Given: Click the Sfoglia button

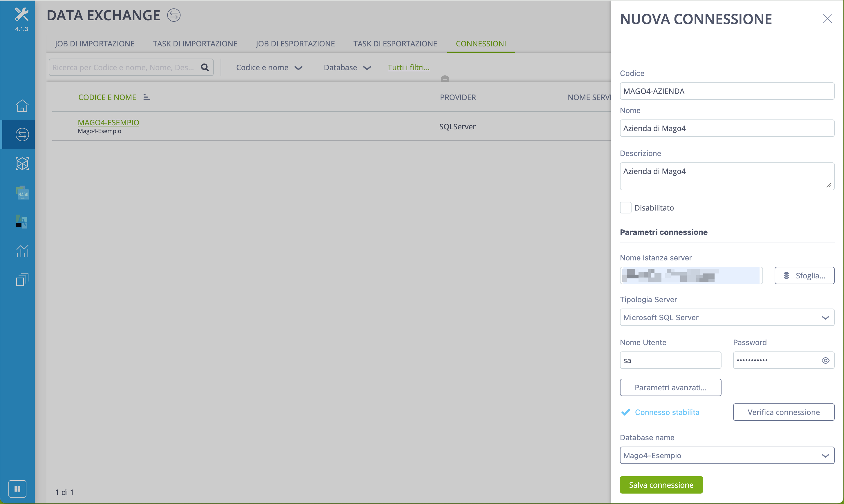Looking at the screenshot, I should 804,275.
